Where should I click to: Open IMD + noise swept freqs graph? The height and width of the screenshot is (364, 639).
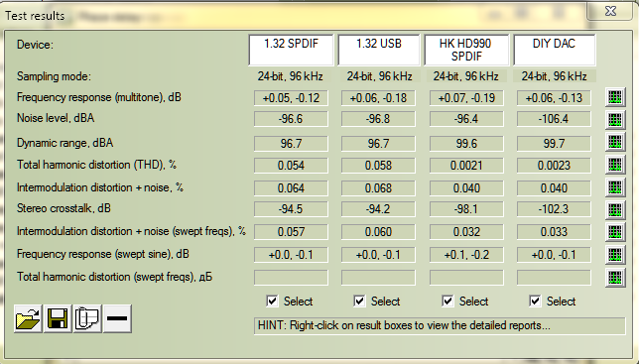pyautogui.click(x=615, y=232)
